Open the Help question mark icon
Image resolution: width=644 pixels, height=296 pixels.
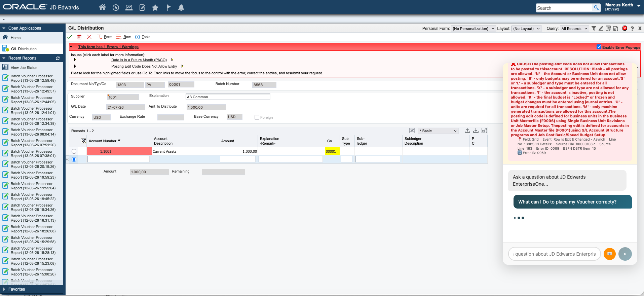pos(632,29)
